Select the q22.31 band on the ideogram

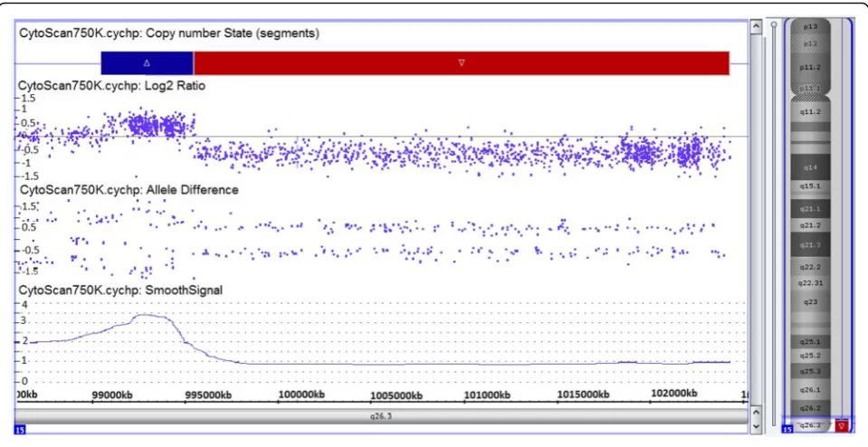point(810,283)
